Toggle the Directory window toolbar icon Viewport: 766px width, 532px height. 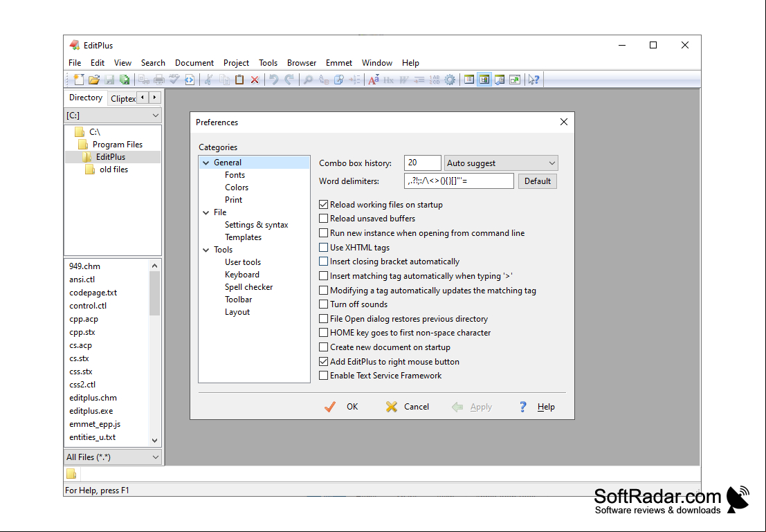pos(469,80)
